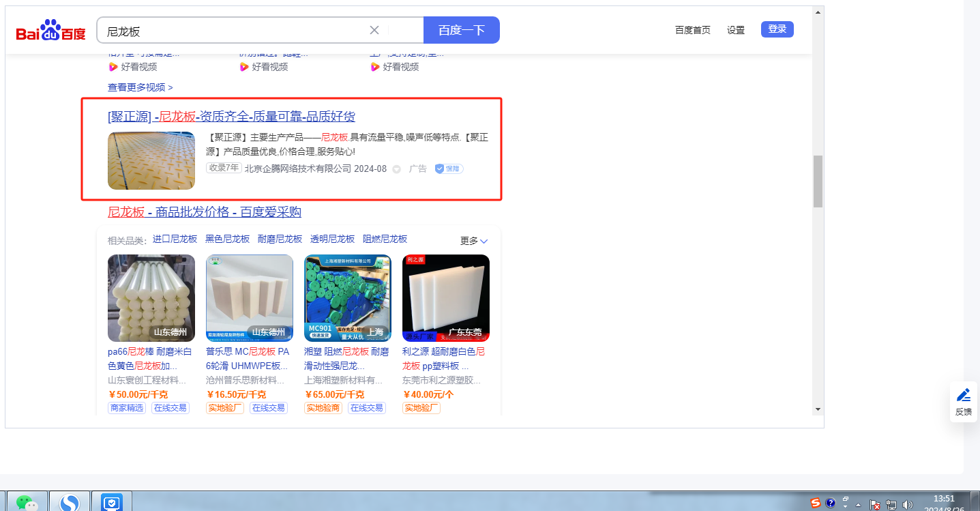Click seller name 上海湘塑新材料
Viewport: 980px width, 511px height.
[x=344, y=380]
